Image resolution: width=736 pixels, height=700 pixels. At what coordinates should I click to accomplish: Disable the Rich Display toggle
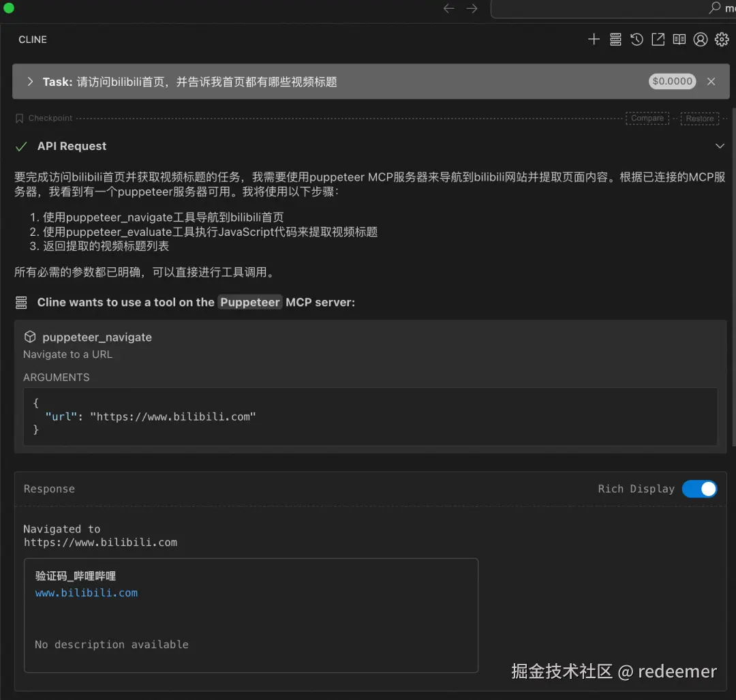pos(699,489)
